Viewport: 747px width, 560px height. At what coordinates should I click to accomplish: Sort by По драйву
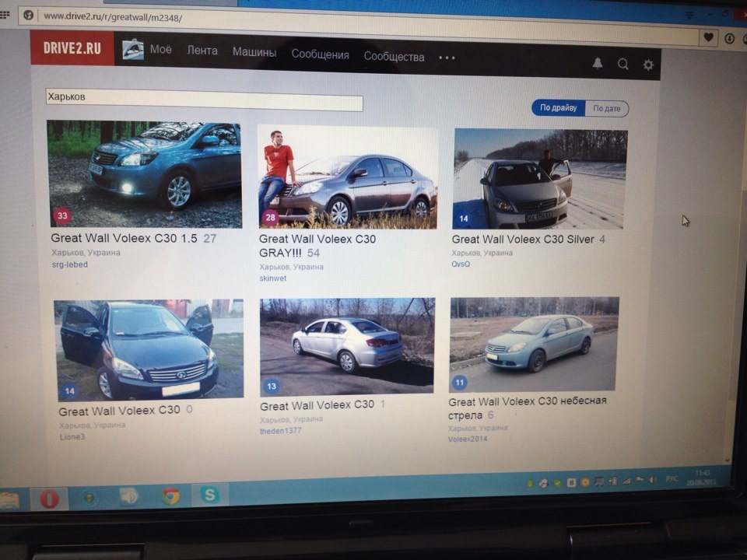click(559, 107)
